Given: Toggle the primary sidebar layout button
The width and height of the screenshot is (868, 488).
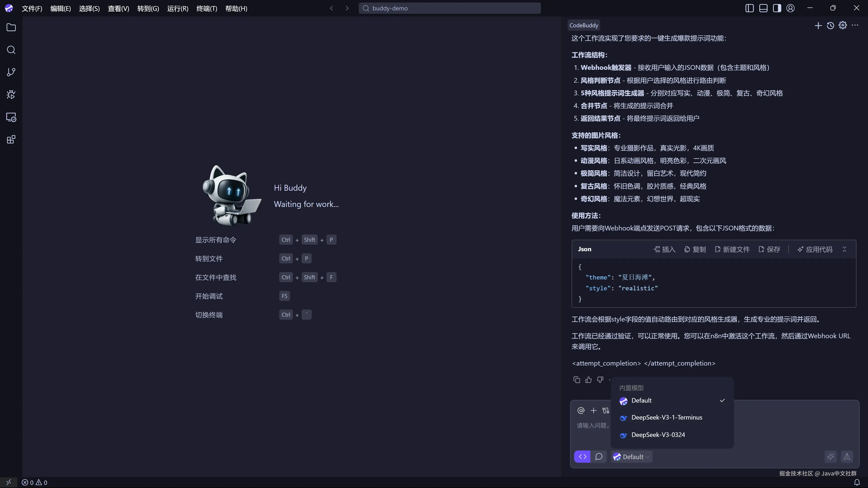Looking at the screenshot, I should (x=749, y=8).
